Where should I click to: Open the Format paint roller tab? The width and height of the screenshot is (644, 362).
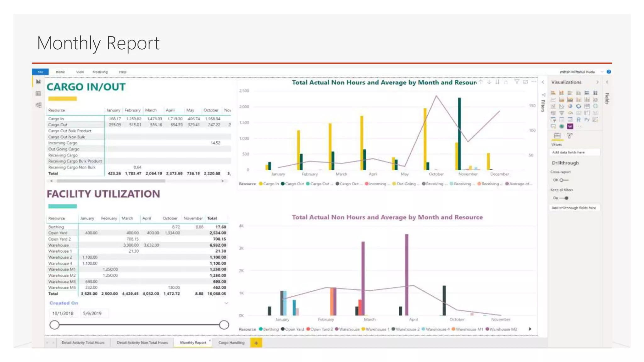point(569,135)
